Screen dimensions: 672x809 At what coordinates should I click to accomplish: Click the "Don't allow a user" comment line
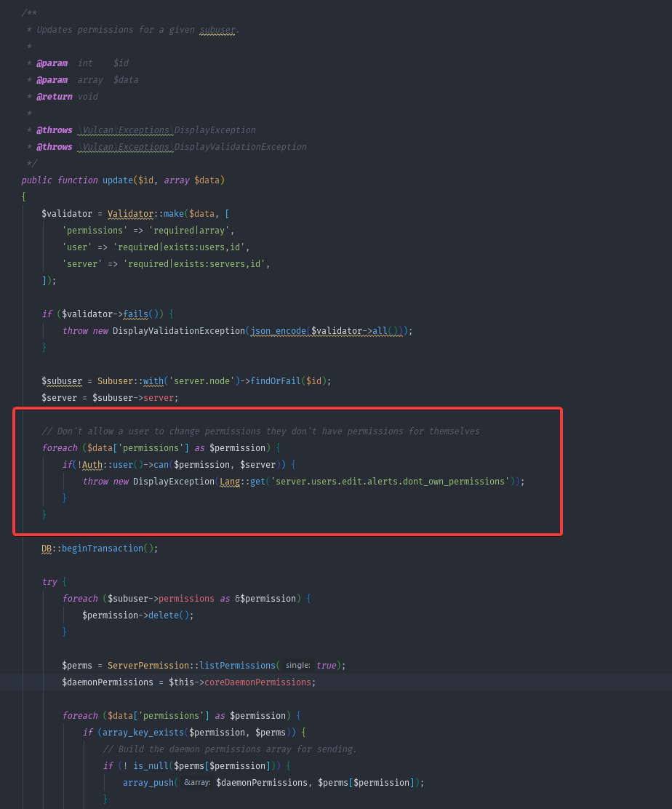(260, 431)
